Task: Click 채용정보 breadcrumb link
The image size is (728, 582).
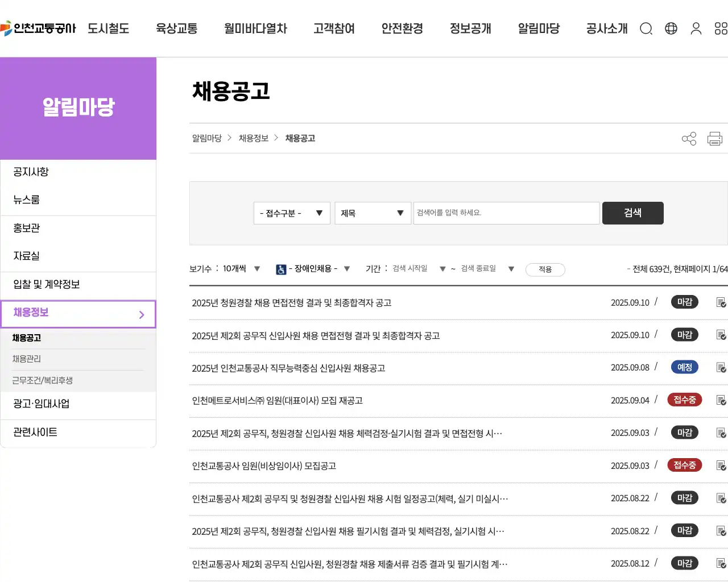Action: point(254,138)
